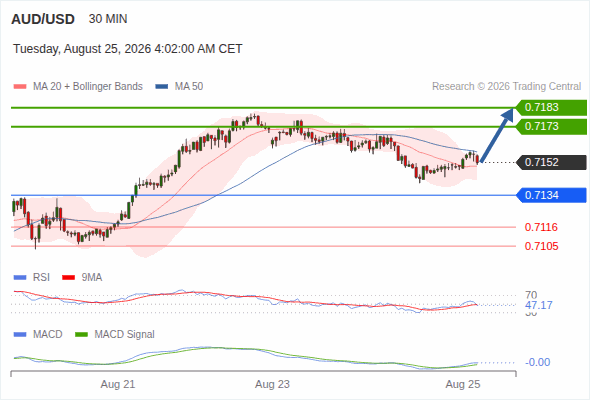Click the Aug 25 date axis label
Image resolution: width=590 pixels, height=400 pixels.
[x=463, y=385]
